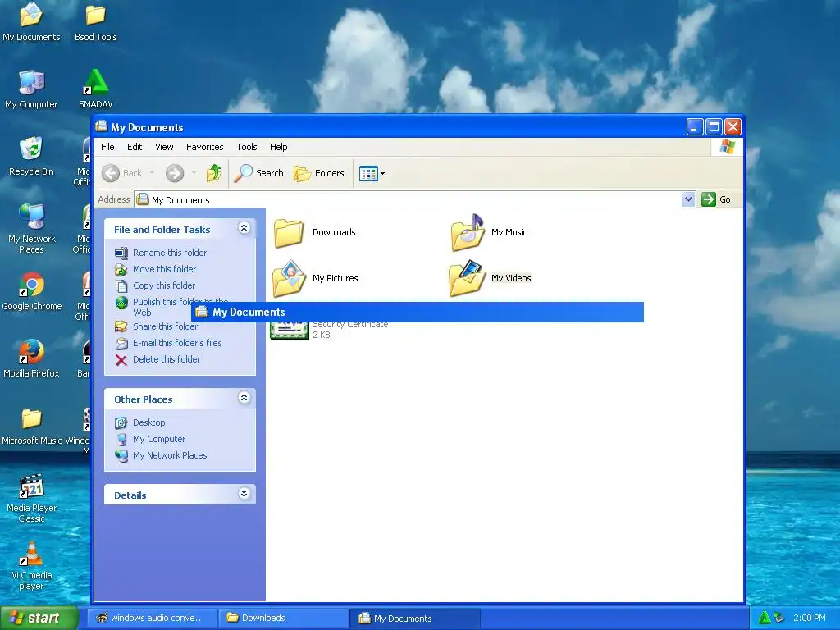Select the Security Certificate file icon

coord(290,330)
